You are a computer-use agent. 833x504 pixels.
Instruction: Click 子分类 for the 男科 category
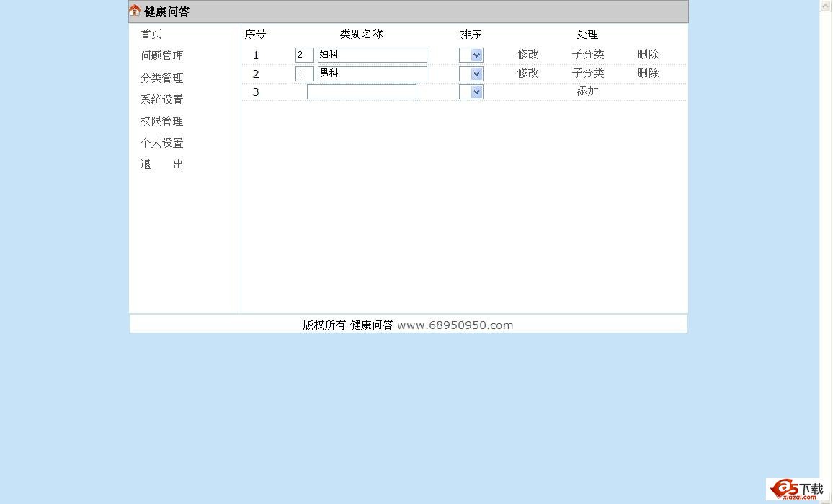588,73
